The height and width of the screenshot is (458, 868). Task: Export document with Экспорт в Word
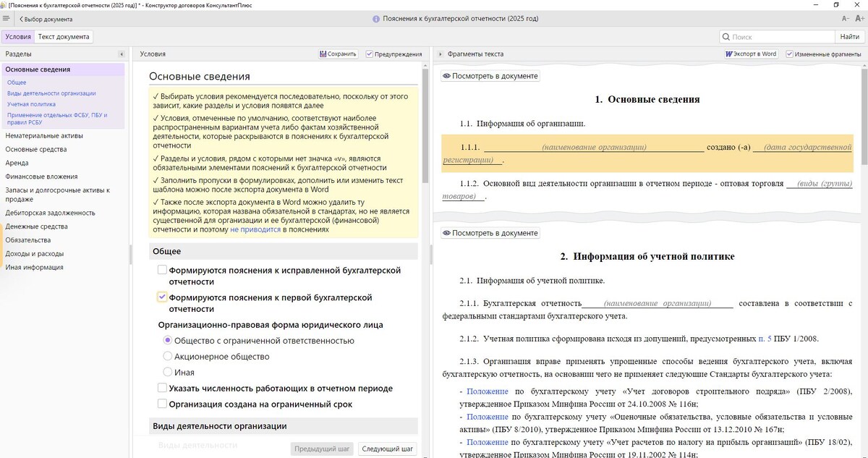(x=751, y=54)
